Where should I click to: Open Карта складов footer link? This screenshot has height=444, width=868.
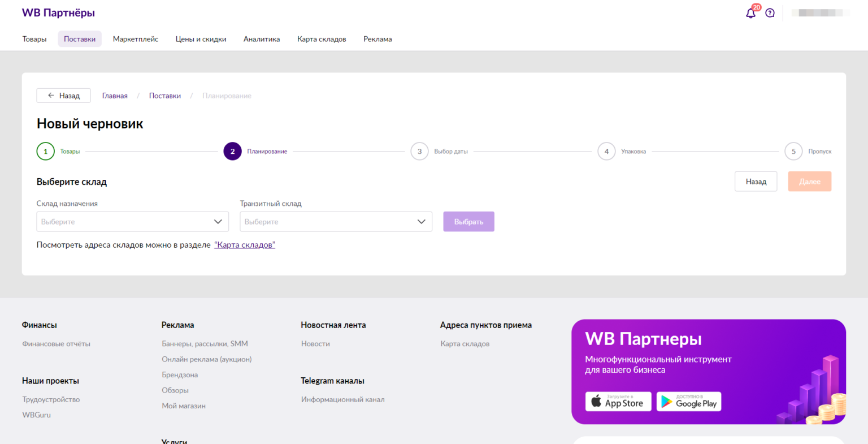pos(465,344)
